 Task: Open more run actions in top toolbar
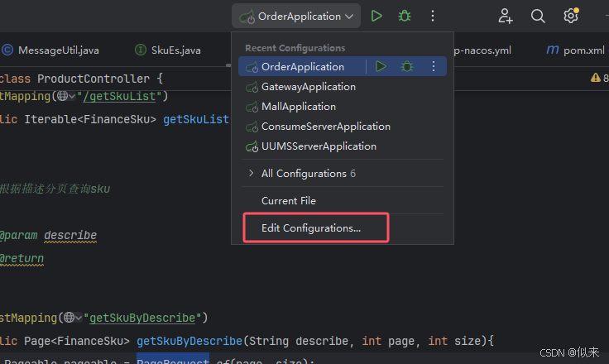432,16
